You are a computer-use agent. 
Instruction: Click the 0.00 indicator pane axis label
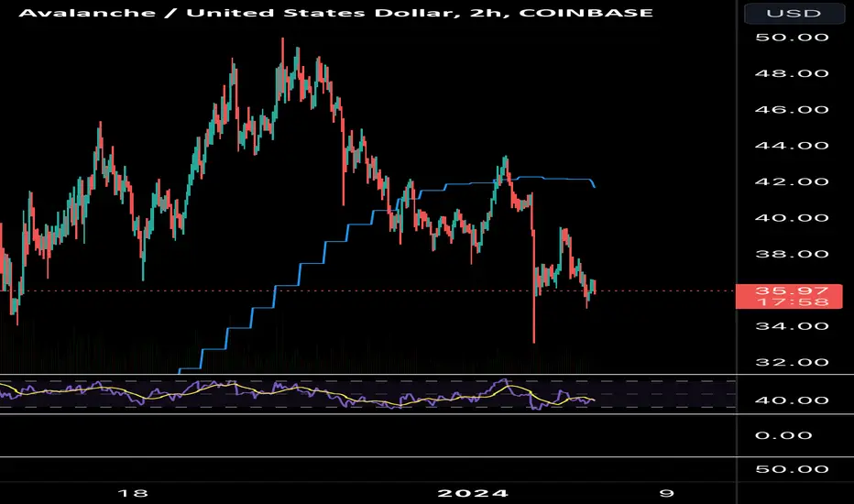click(x=783, y=435)
